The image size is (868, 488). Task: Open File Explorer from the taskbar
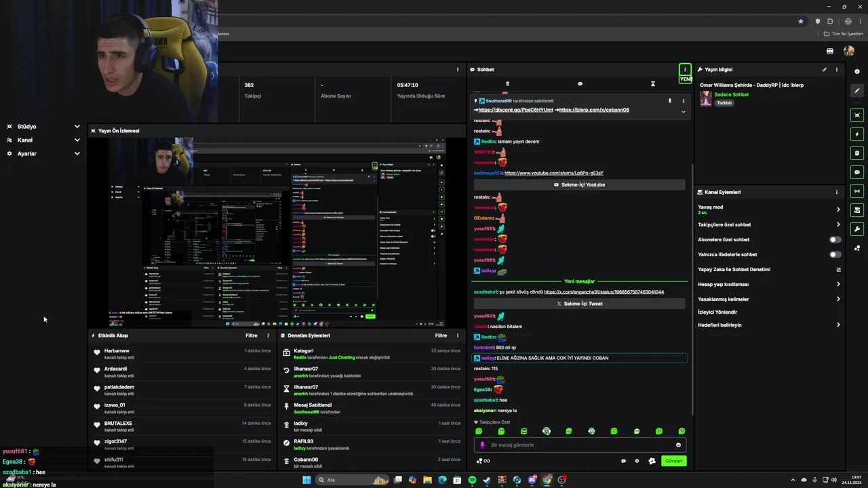[x=427, y=480]
